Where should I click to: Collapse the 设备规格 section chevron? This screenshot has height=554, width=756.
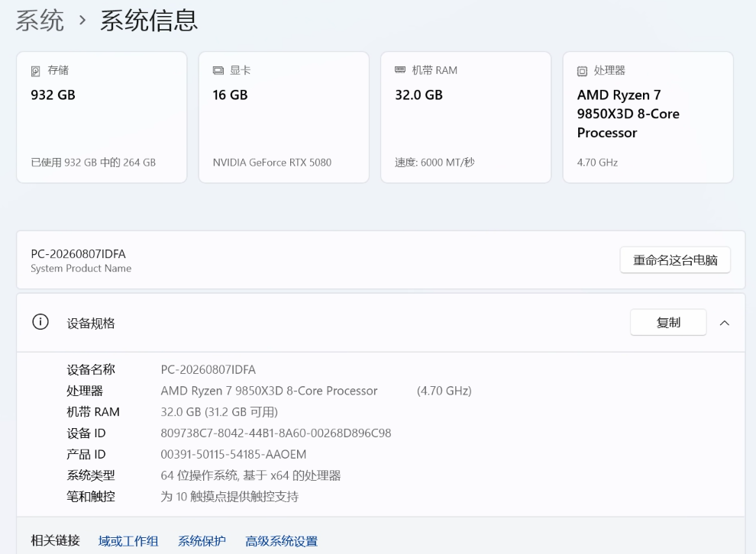(724, 323)
